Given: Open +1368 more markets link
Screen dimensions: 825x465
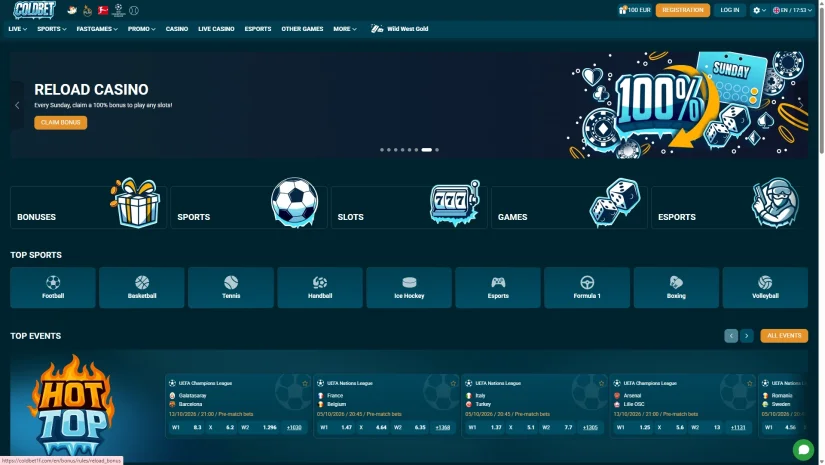Looking at the screenshot, I should pyautogui.click(x=442, y=428).
